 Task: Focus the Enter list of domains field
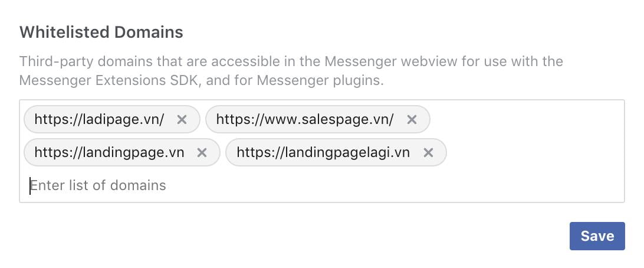pos(236,185)
